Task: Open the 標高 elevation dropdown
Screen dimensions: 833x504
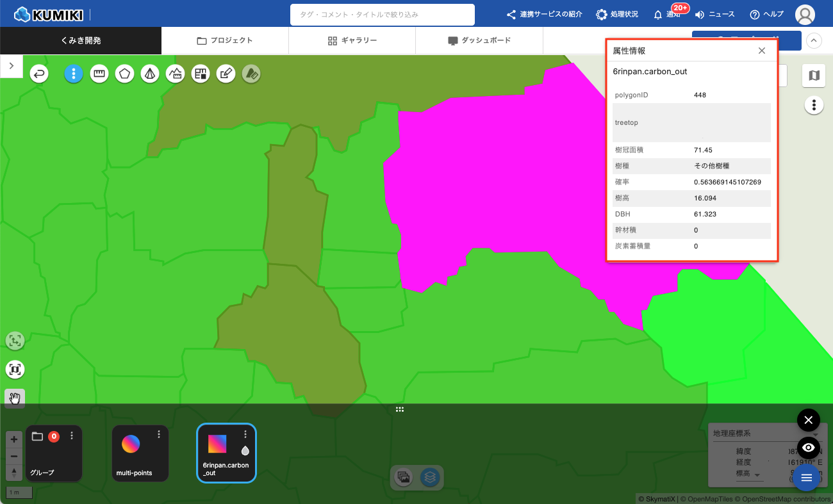Action: [x=750, y=475]
